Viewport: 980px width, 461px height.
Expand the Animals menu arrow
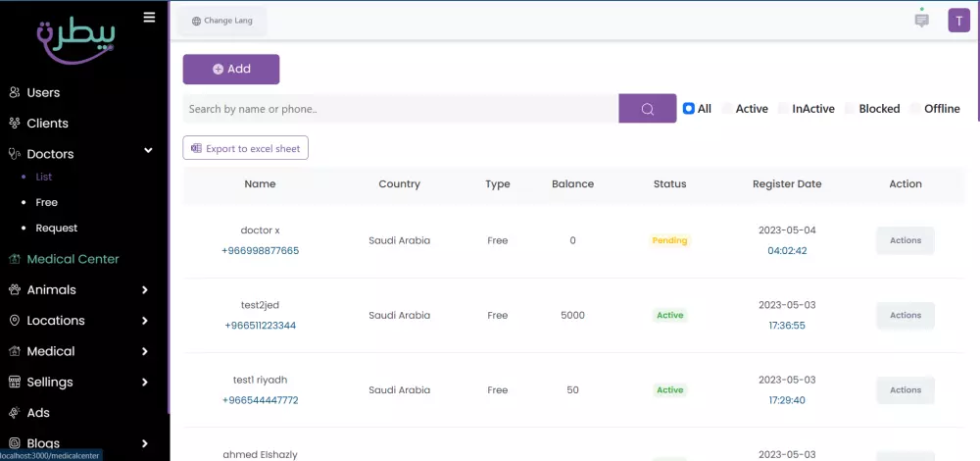[145, 290]
